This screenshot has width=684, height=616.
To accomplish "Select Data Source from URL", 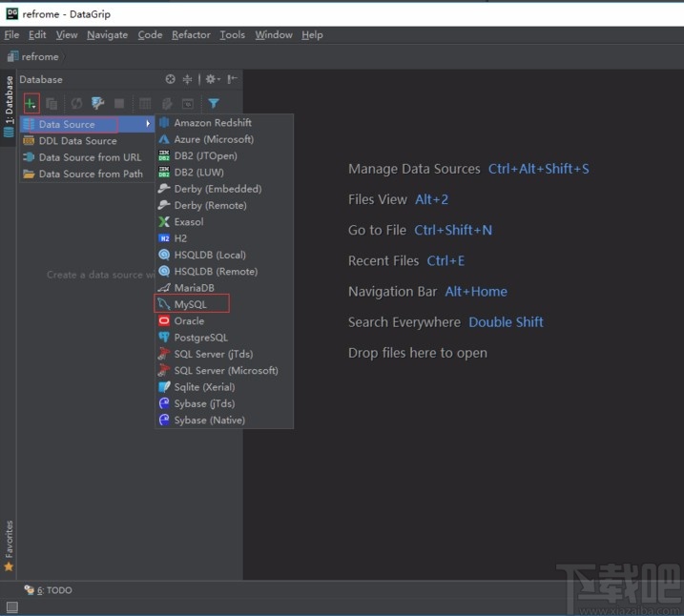I will pos(87,157).
